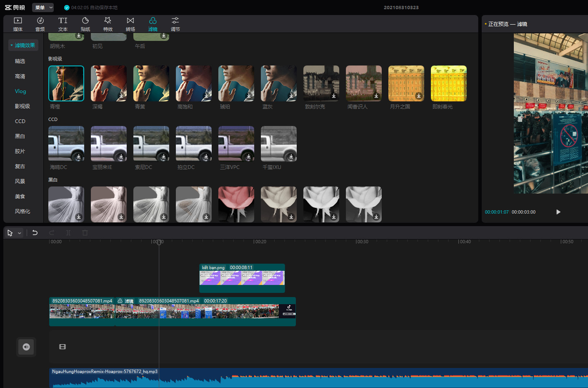Select the 复古 filter category
588x388 pixels.
coord(20,166)
